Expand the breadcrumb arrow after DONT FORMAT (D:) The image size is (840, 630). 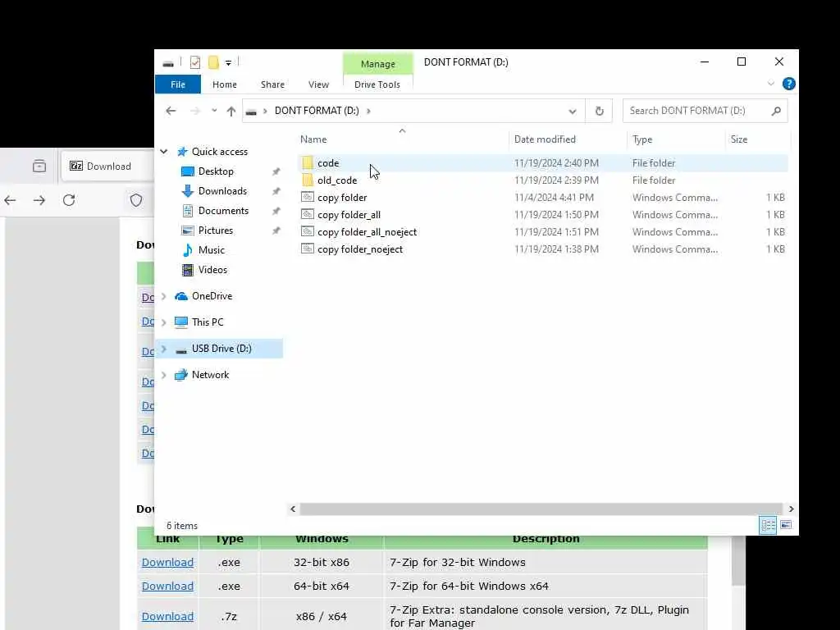[x=368, y=111]
